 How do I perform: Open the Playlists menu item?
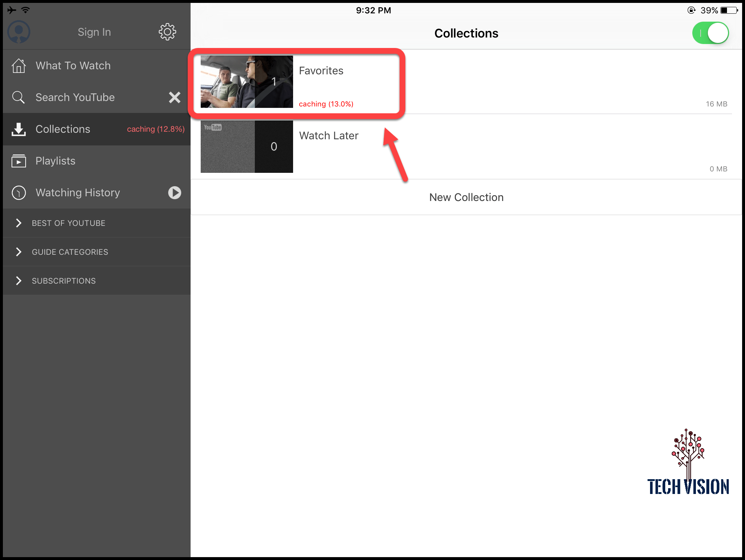[56, 161]
